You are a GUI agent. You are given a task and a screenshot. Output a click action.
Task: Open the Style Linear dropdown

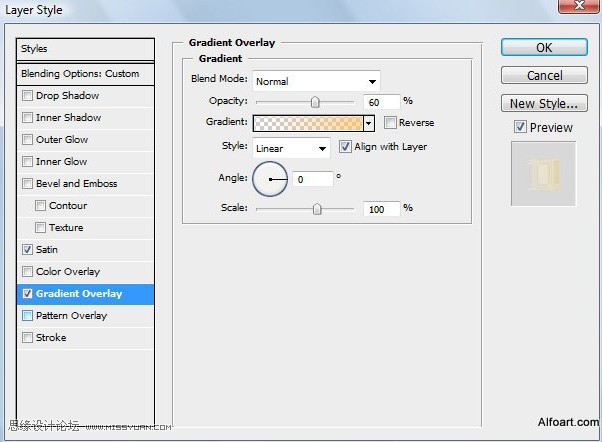click(291, 148)
